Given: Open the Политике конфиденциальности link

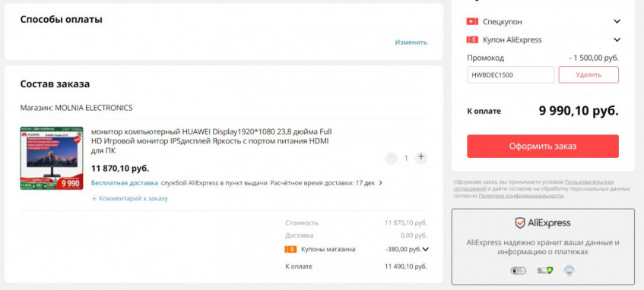Looking at the screenshot, I should [x=521, y=196].
